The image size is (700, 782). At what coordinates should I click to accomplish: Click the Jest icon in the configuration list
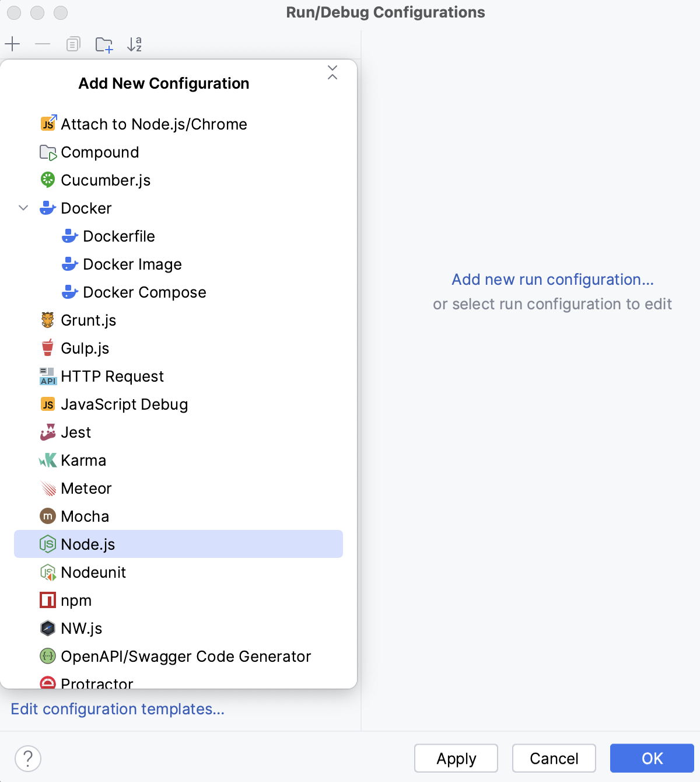click(x=47, y=432)
